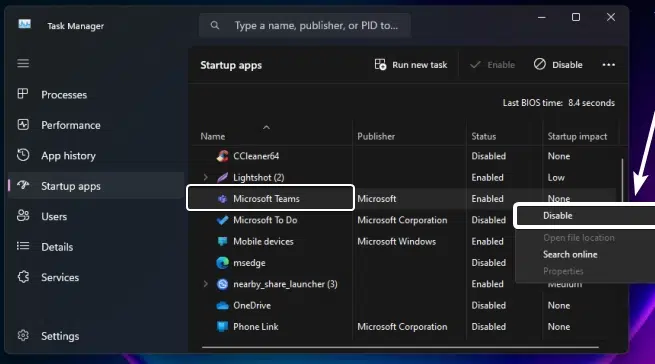Click the horizontal scrollbar below the list
Viewport: 655px width, 364px height.
pyautogui.click(x=400, y=347)
